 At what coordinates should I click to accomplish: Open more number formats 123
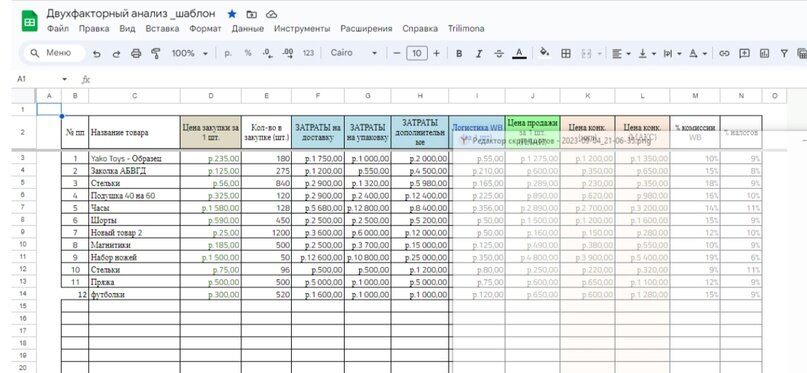click(x=308, y=54)
